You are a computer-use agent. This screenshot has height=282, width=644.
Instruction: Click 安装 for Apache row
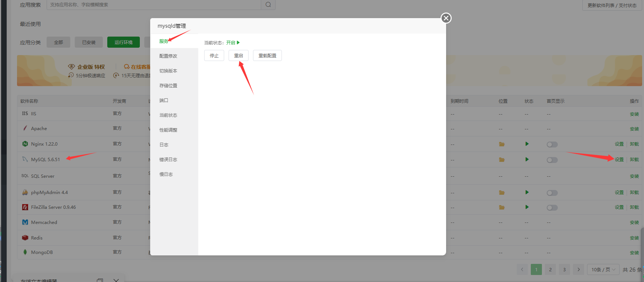pyautogui.click(x=634, y=129)
